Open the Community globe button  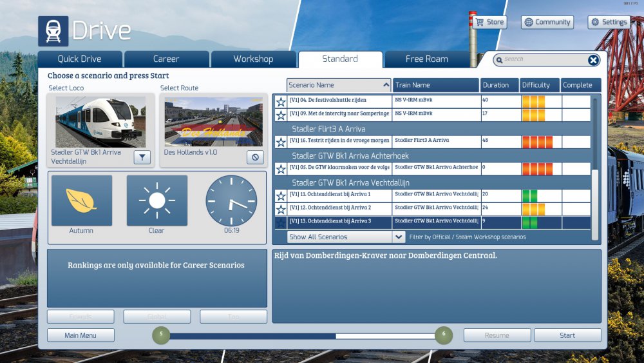point(547,22)
